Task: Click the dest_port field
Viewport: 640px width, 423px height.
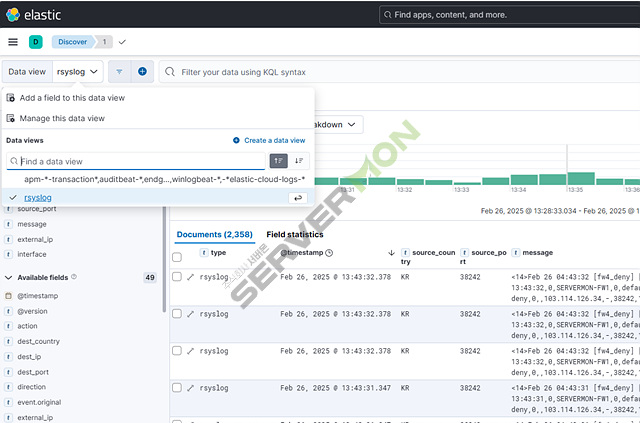Action: pyautogui.click(x=33, y=372)
